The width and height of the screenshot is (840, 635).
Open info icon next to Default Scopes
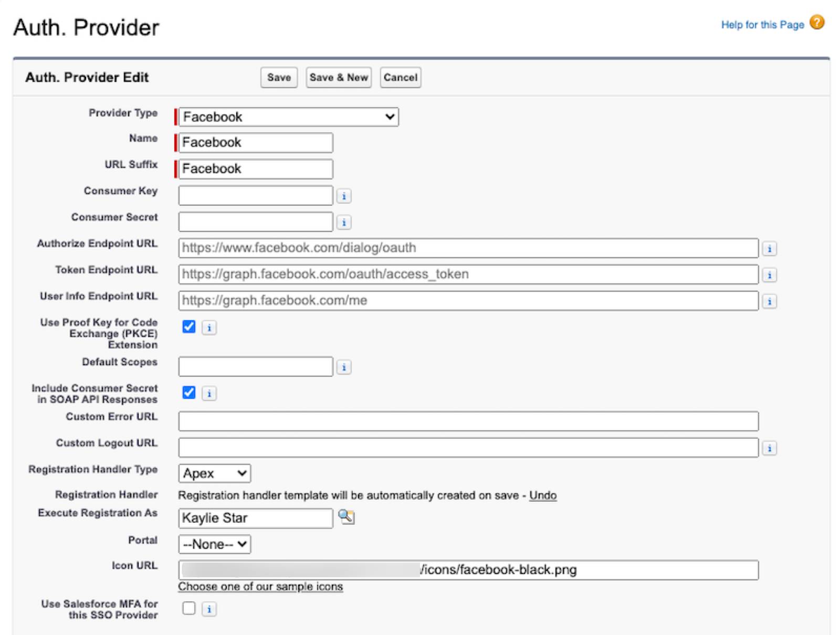(x=344, y=367)
